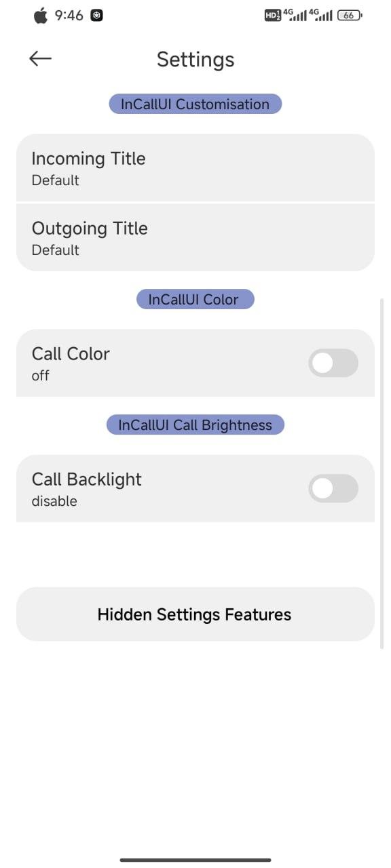Open the Outgoing Title setting
The width and height of the screenshot is (391, 868).
tap(195, 237)
